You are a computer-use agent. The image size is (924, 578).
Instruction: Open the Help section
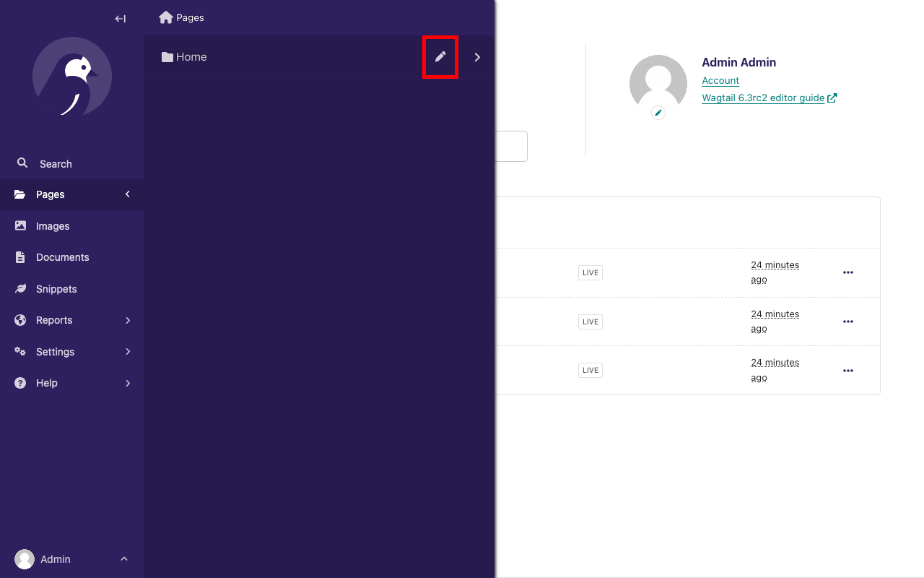pos(46,383)
